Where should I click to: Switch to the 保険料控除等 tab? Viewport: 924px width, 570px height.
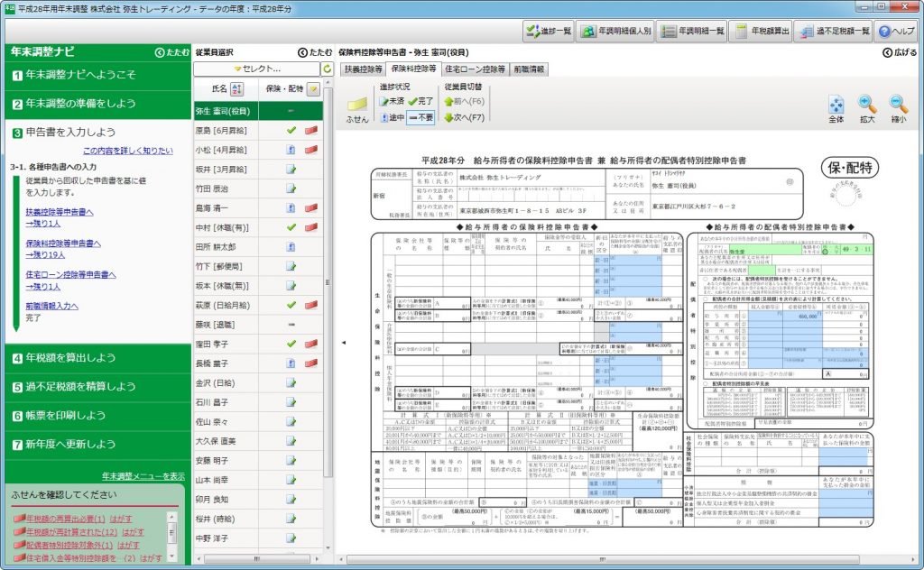413,69
